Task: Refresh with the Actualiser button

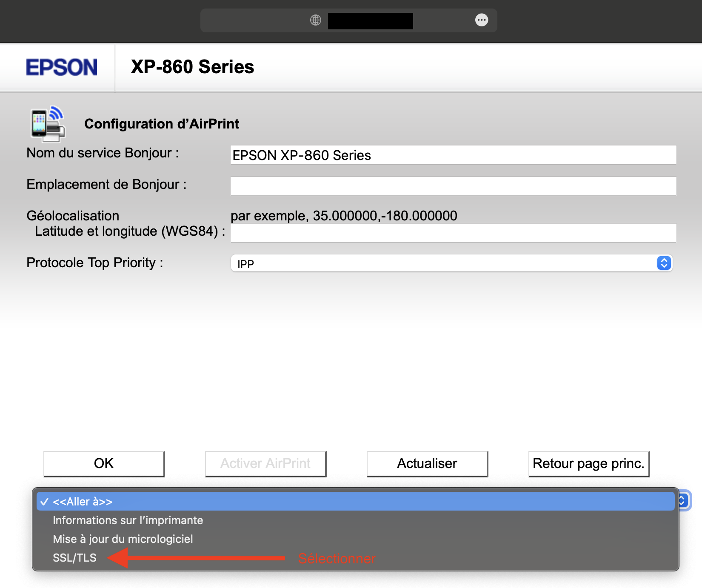Action: pos(427,464)
